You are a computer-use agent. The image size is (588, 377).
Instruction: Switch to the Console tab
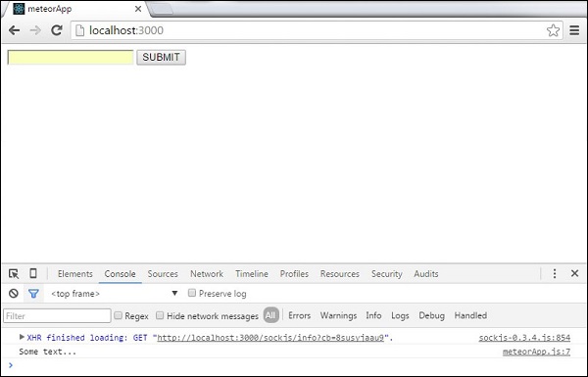(120, 274)
